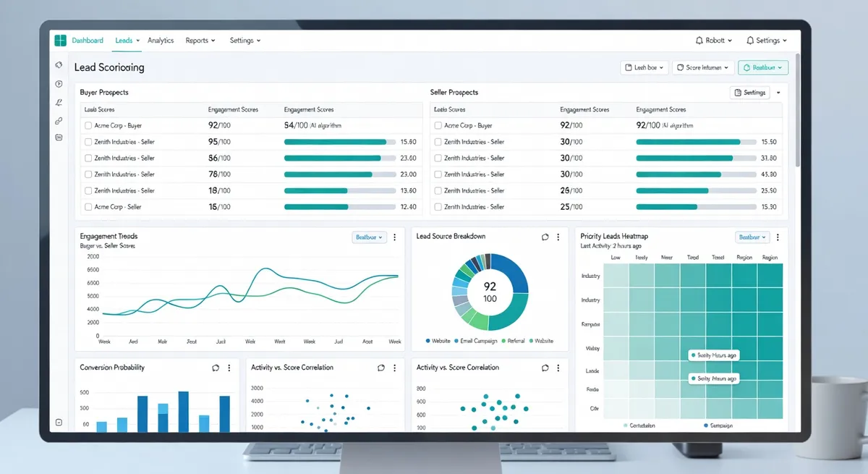Click the 54/100 AI algorithm text
This screenshot has width=868, height=474.
(x=312, y=125)
